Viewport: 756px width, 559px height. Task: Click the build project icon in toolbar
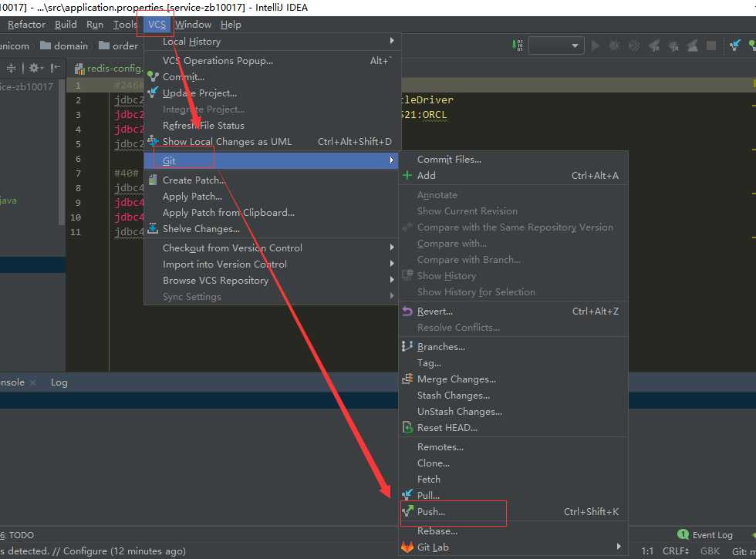[518, 45]
